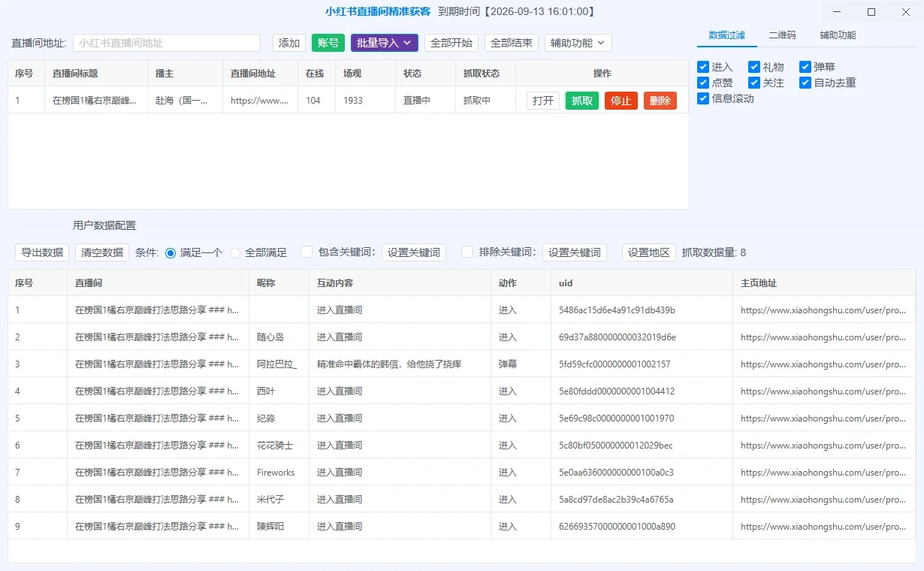The height and width of the screenshot is (571, 924).
Task: Open the green 账号 button
Action: tap(328, 43)
